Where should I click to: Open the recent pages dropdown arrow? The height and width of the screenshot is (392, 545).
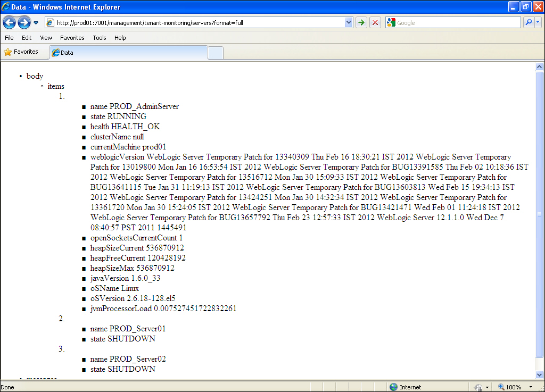(x=36, y=23)
